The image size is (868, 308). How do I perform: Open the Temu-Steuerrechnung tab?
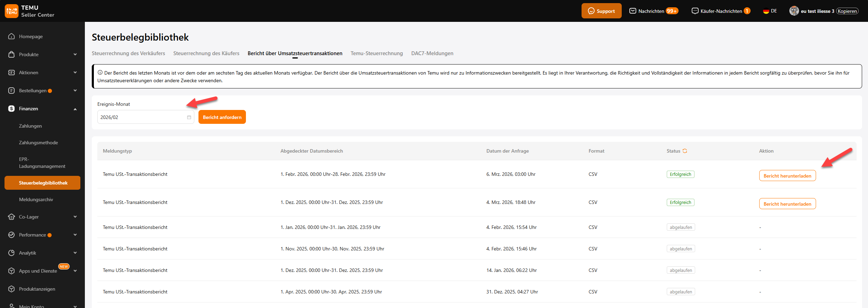[x=377, y=53]
